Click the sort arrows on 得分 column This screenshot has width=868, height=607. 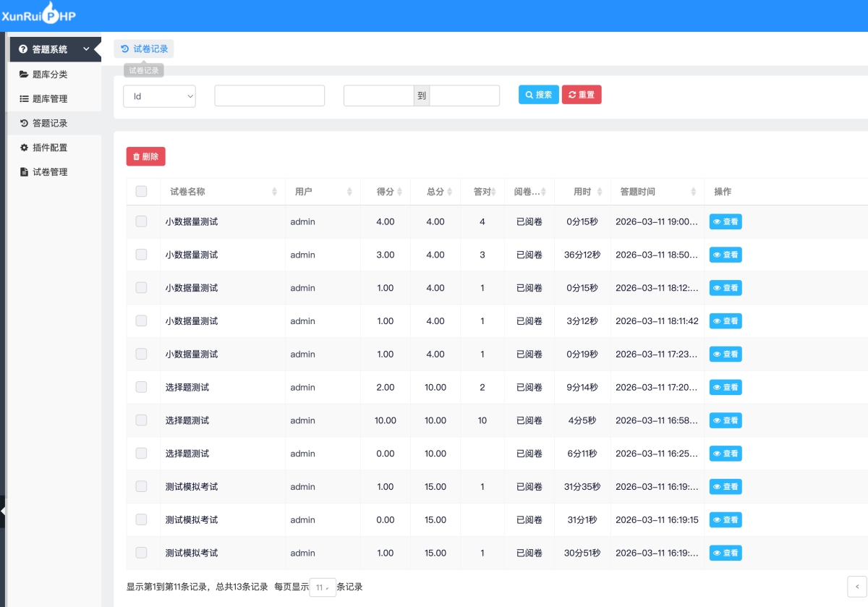coord(400,192)
